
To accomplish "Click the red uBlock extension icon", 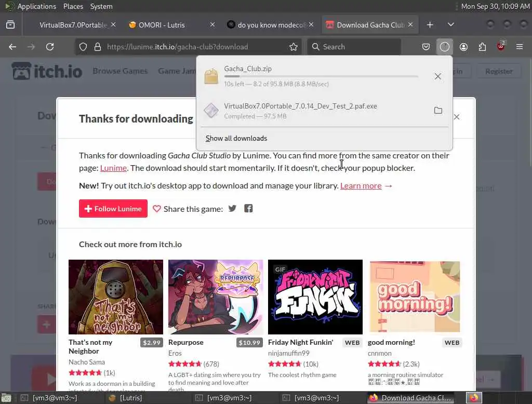I will [x=501, y=46].
